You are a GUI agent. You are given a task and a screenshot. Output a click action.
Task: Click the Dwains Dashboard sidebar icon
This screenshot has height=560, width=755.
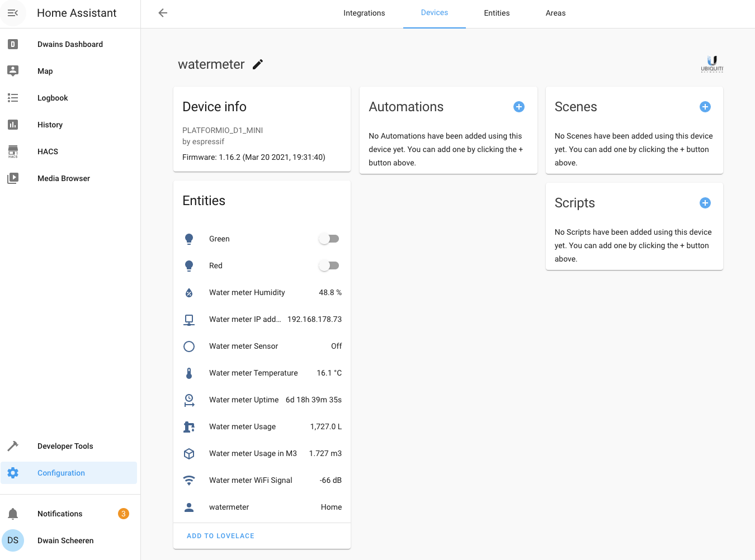(x=13, y=44)
